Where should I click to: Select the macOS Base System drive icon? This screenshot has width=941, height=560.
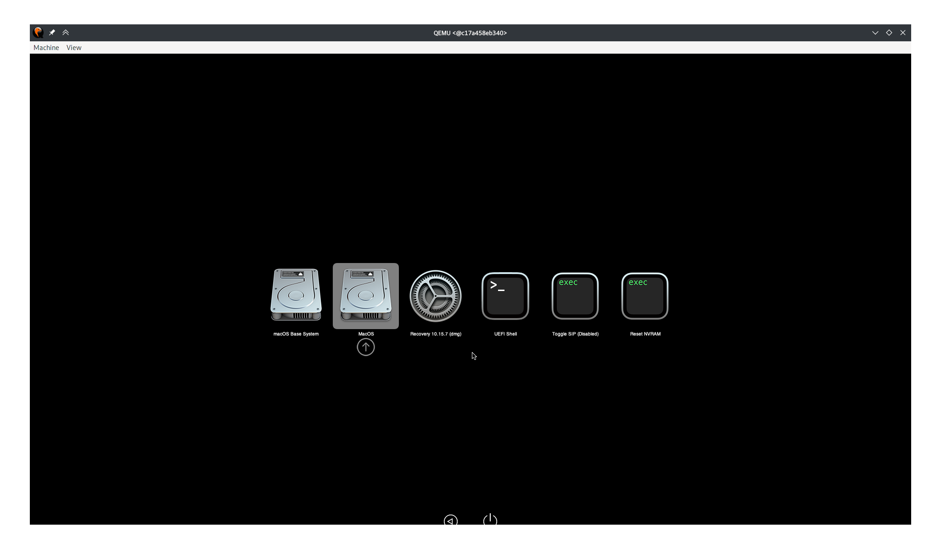click(296, 295)
